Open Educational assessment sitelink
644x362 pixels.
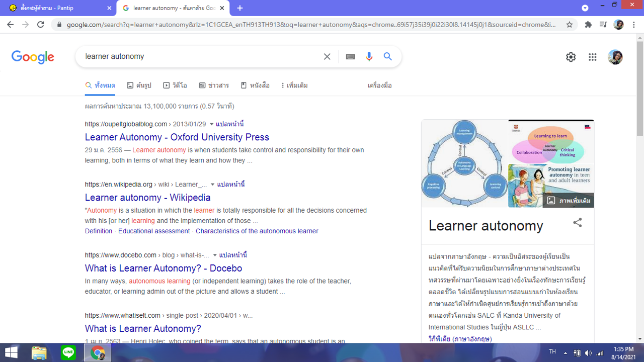click(154, 231)
